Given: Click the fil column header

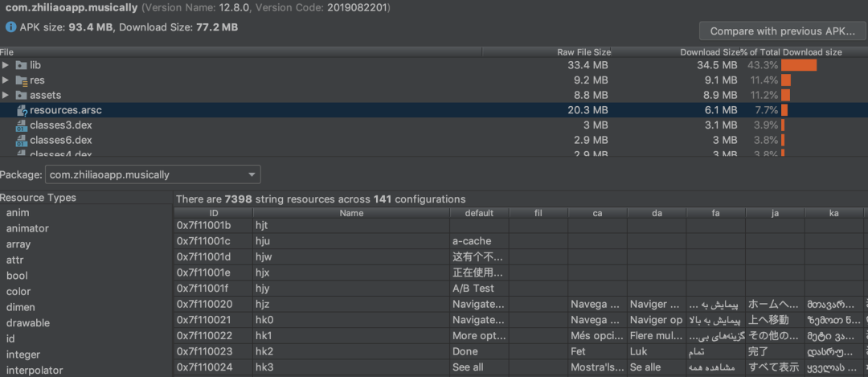Looking at the screenshot, I should [538, 213].
